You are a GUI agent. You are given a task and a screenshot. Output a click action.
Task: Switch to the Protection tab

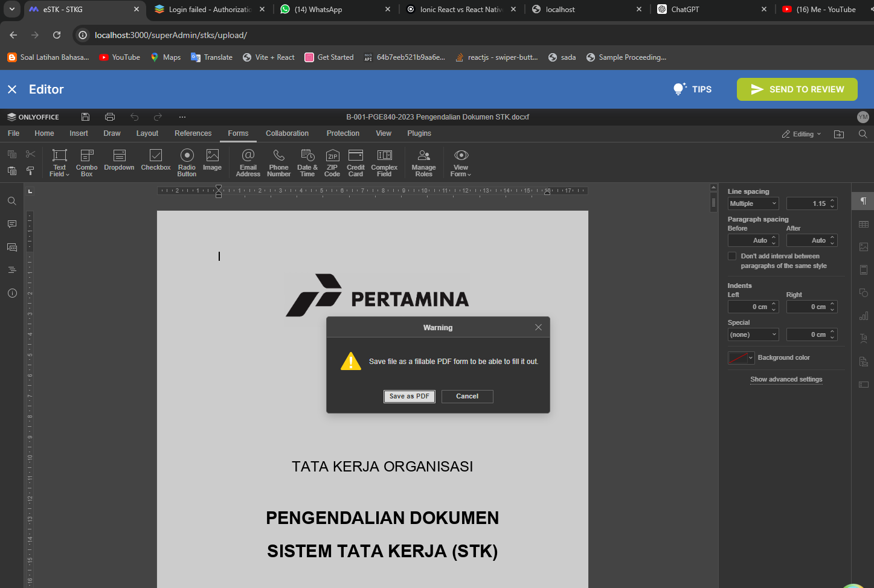(343, 133)
